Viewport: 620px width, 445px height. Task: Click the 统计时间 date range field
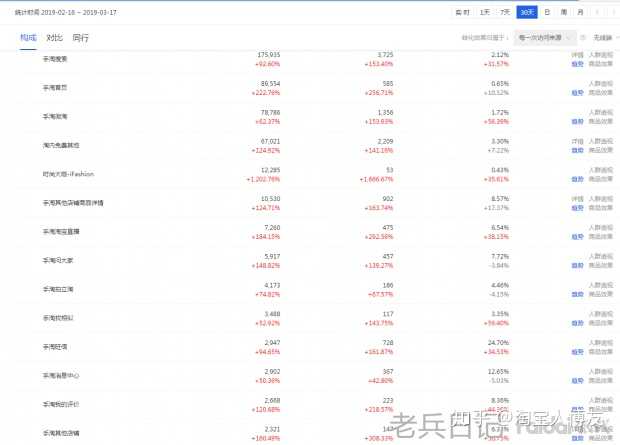[x=75, y=12]
